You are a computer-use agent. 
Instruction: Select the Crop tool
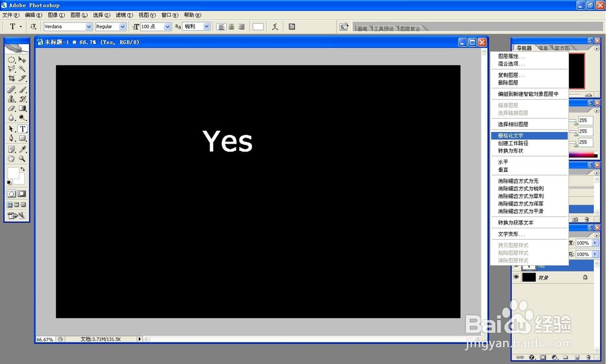click(11, 78)
